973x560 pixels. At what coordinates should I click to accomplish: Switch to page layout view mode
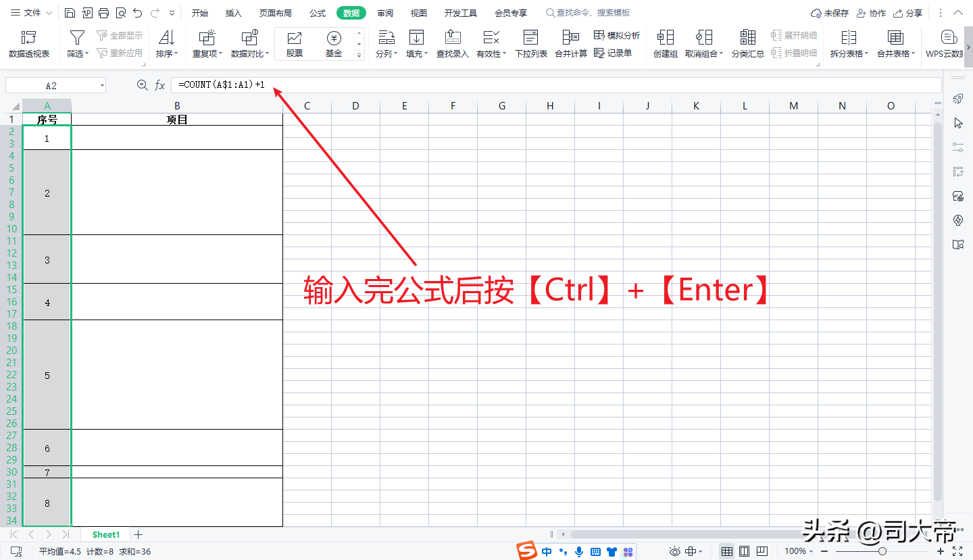(745, 551)
